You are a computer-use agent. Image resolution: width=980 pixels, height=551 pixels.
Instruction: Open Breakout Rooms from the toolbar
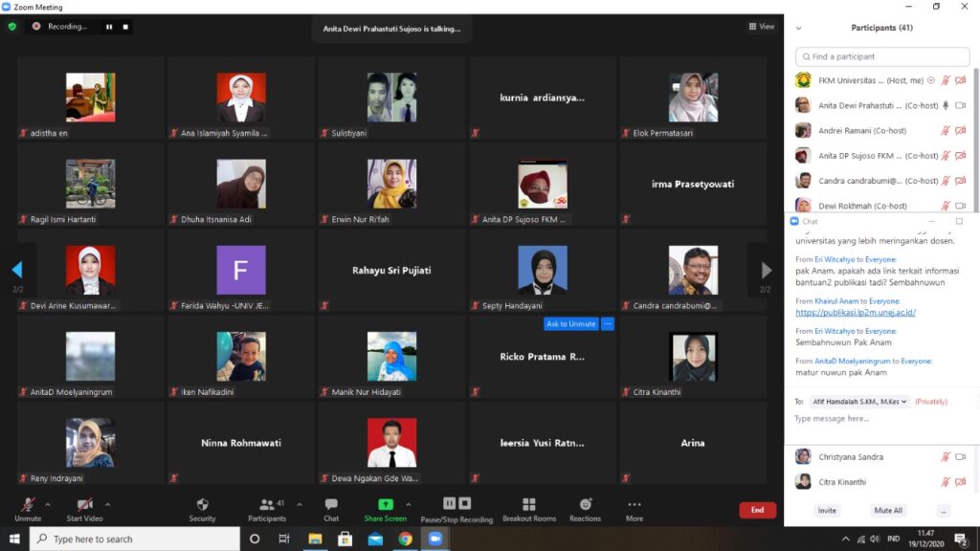pos(528,505)
